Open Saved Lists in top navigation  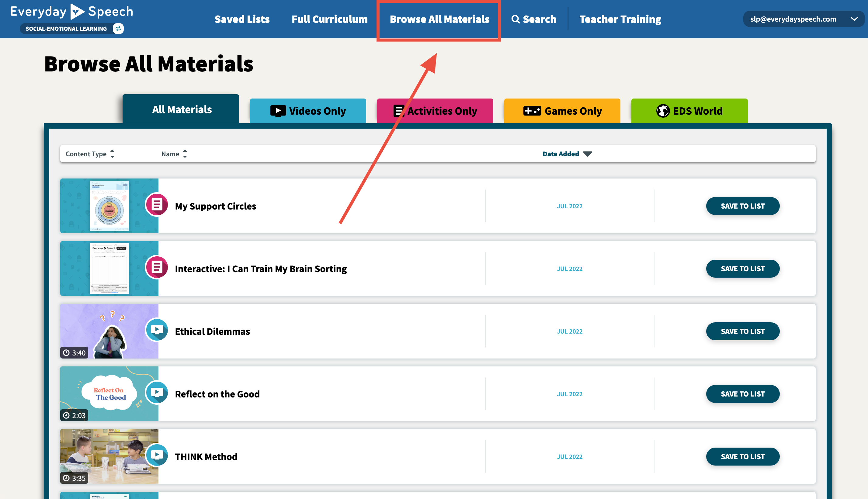tap(242, 19)
